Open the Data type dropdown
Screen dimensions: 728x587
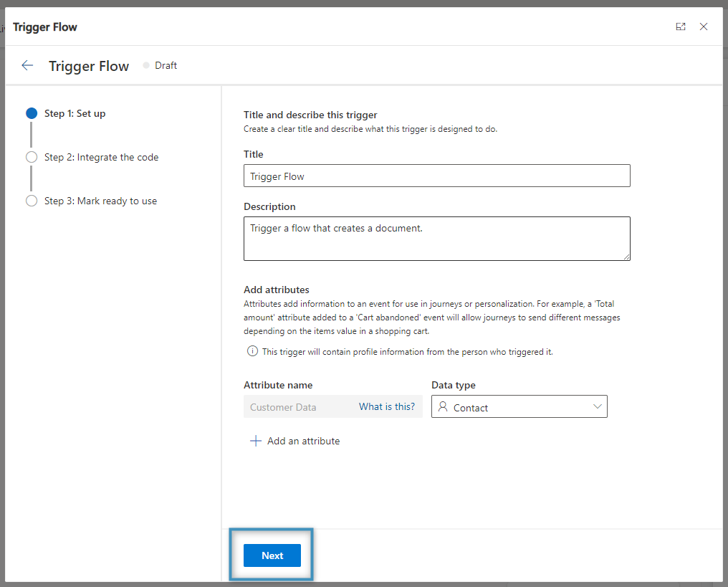click(x=519, y=406)
